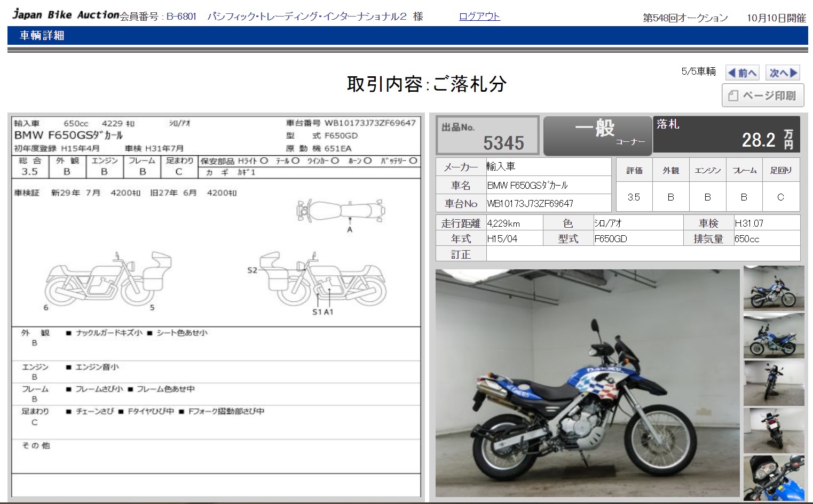Click the 車検証 mileage record line on sheet
The image size is (813, 504).
tap(125, 193)
